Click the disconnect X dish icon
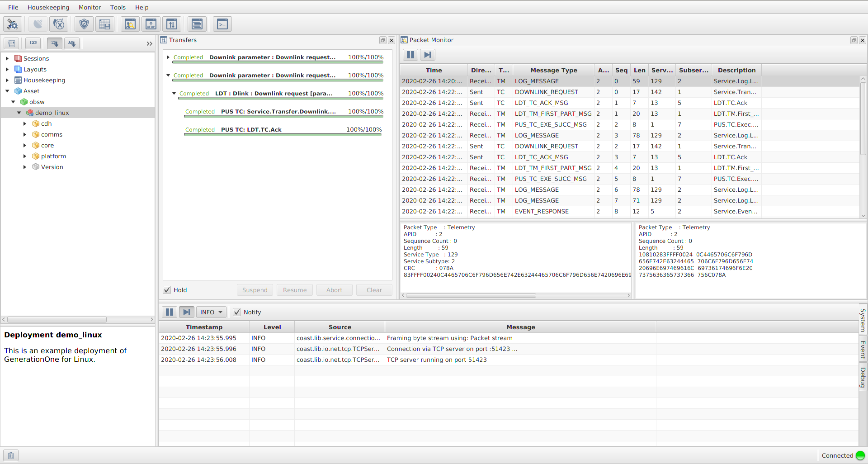 click(x=59, y=24)
